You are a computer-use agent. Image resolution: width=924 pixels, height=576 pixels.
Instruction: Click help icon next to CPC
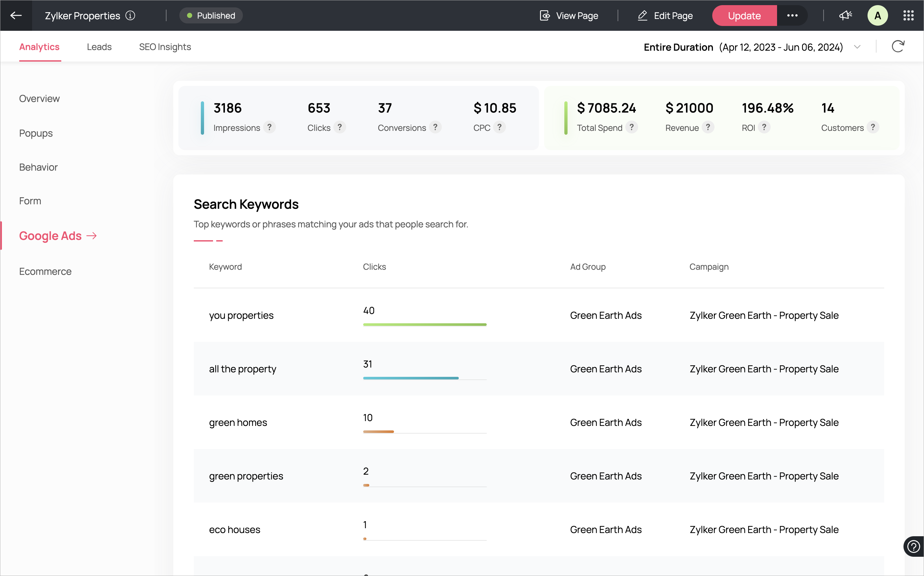click(499, 127)
